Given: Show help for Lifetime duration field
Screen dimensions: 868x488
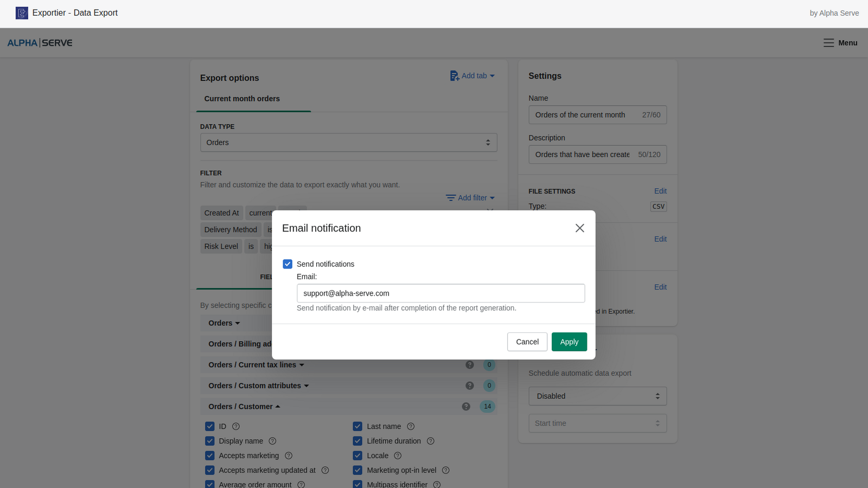Looking at the screenshot, I should [430, 441].
